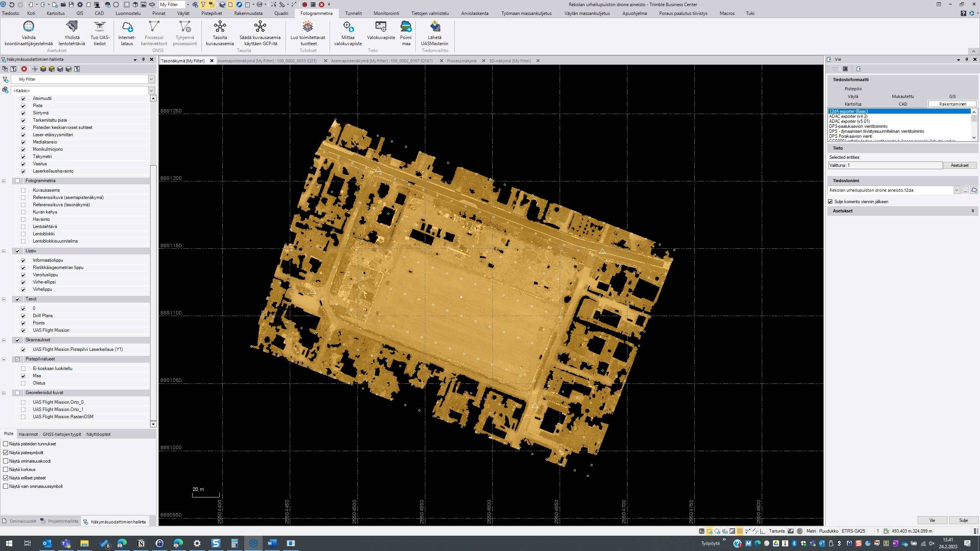Click the Tartunta snap mode label in status bar

[777, 531]
